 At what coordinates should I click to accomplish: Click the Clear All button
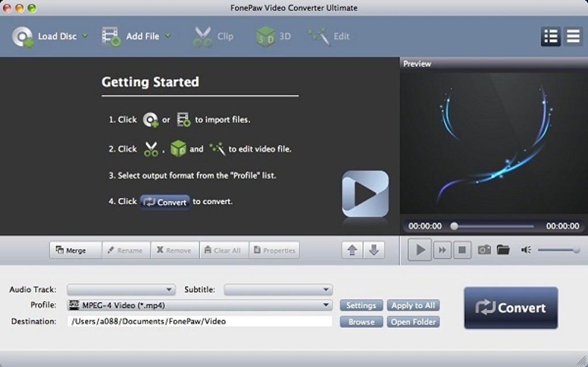[x=224, y=250]
